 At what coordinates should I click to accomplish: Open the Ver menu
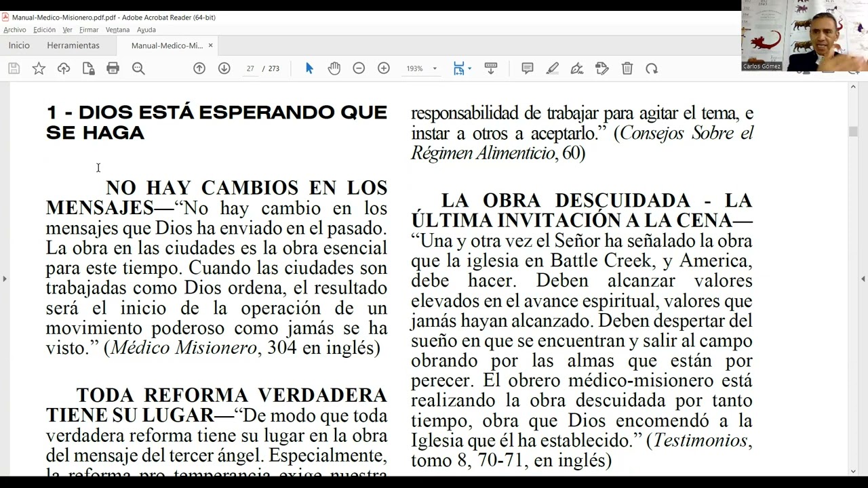pyautogui.click(x=67, y=30)
